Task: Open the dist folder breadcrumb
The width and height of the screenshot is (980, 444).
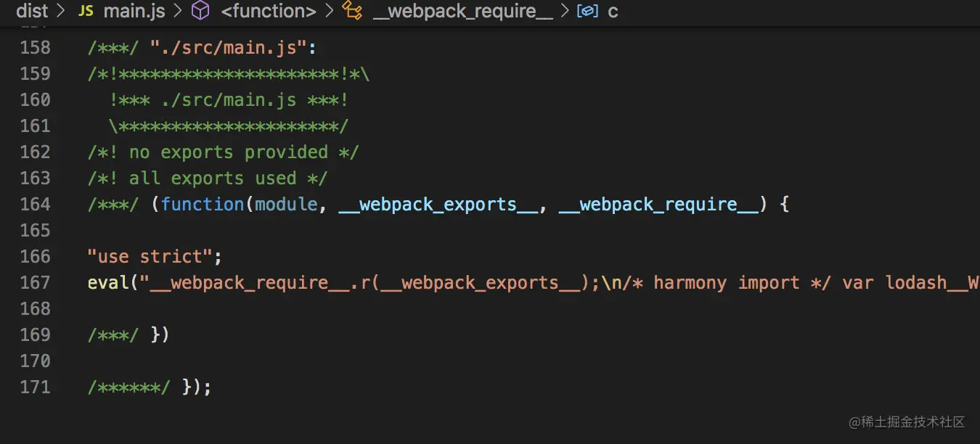Action: point(32,11)
